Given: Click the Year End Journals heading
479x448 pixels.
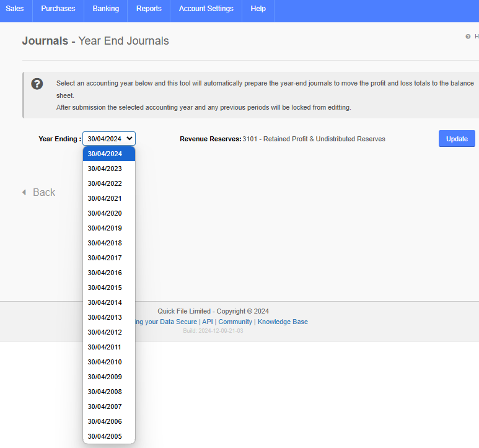Looking at the screenshot, I should (123, 41).
